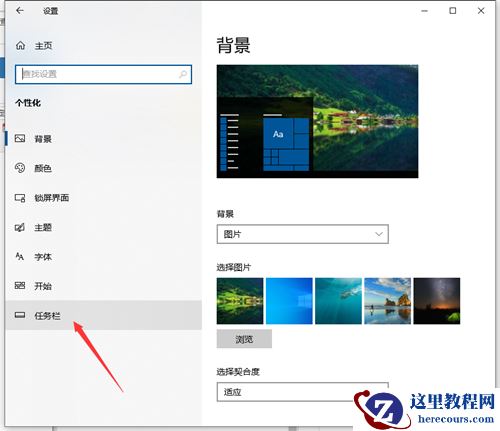The image size is (500, 431).
Task: Select the 开始 start tiles icon
Action: point(20,286)
